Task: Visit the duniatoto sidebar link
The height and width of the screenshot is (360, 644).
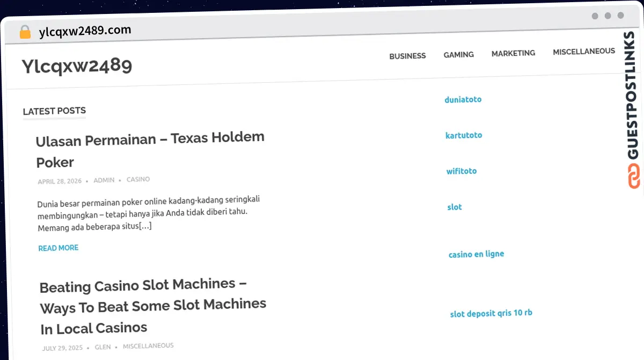Action: point(463,99)
